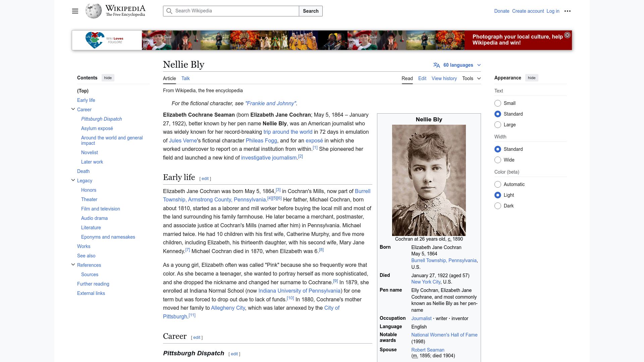The width and height of the screenshot is (644, 362).
Task: Open the View history tab
Action: (x=444, y=78)
